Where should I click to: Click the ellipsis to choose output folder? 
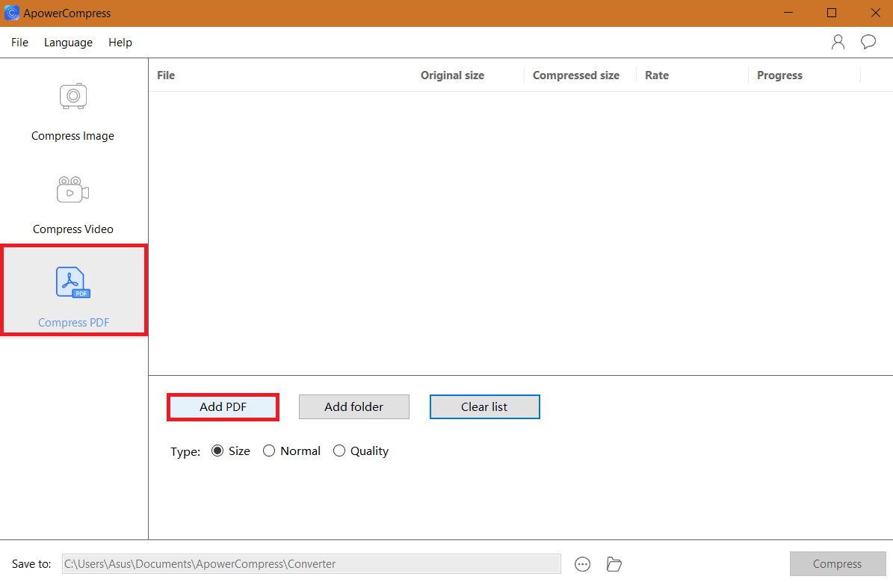582,564
